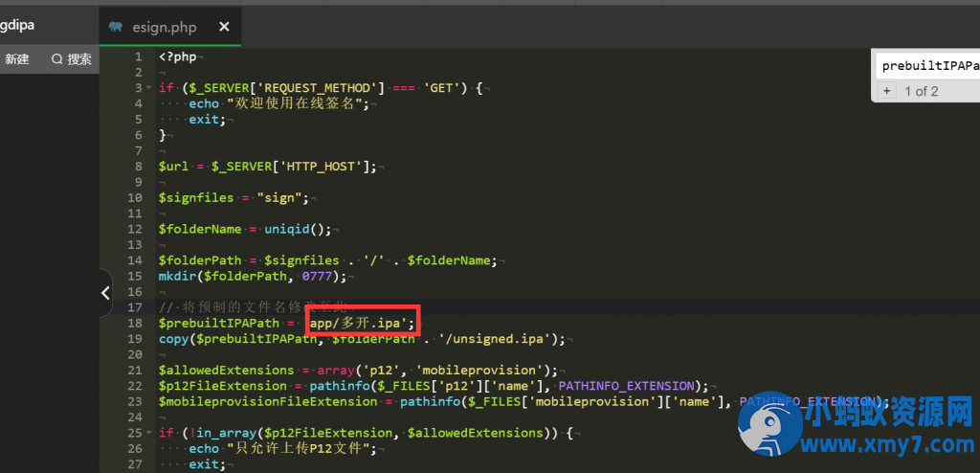980x473 pixels.
Task: Open the 搜索 search in the sidebar
Action: click(72, 59)
